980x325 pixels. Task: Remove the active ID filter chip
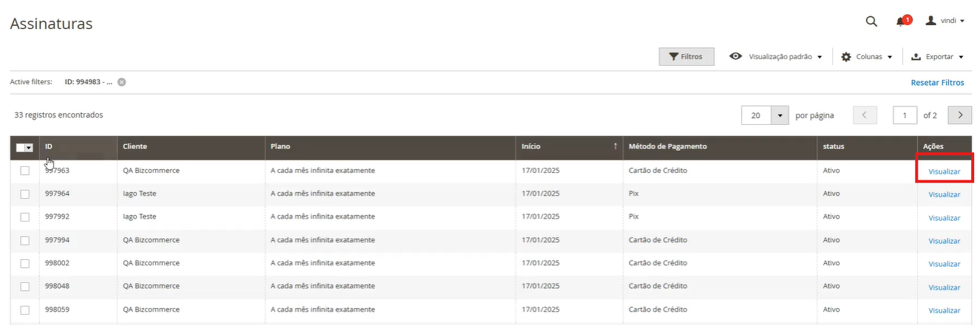(x=121, y=82)
